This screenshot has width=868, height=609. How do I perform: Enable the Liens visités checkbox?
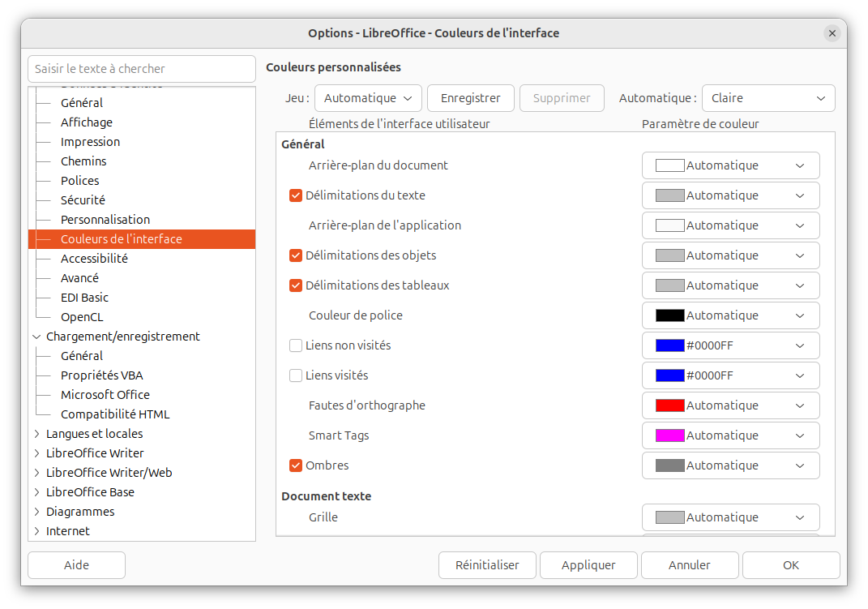pos(296,375)
